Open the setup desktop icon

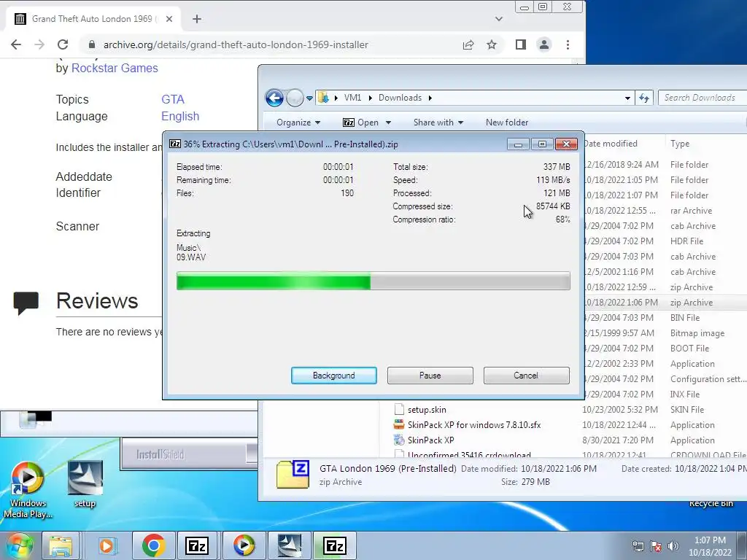coord(85,484)
